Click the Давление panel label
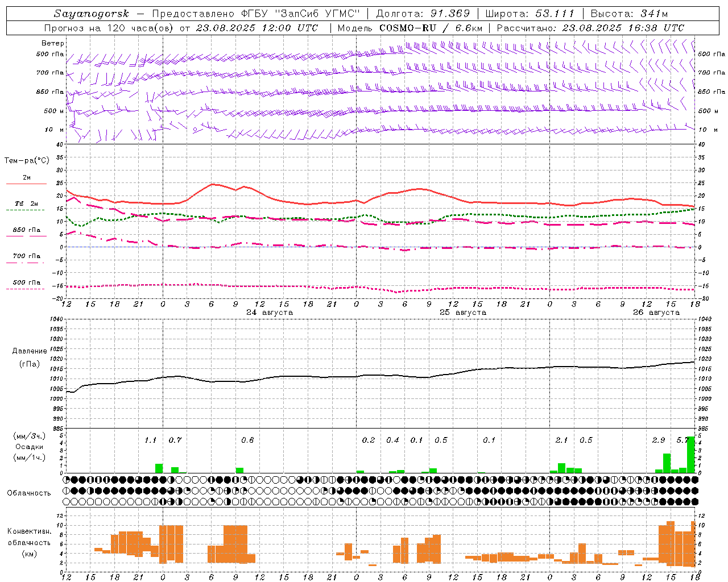 pyautogui.click(x=29, y=351)
